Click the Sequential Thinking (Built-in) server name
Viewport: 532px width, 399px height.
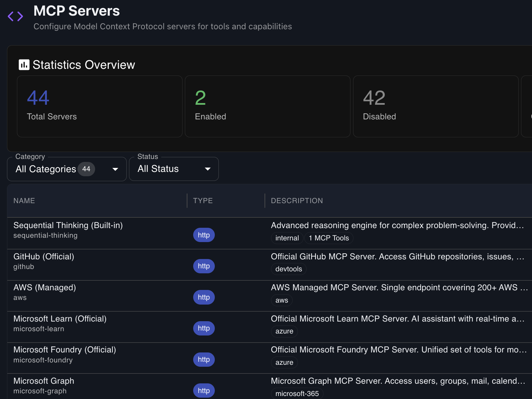pos(68,225)
